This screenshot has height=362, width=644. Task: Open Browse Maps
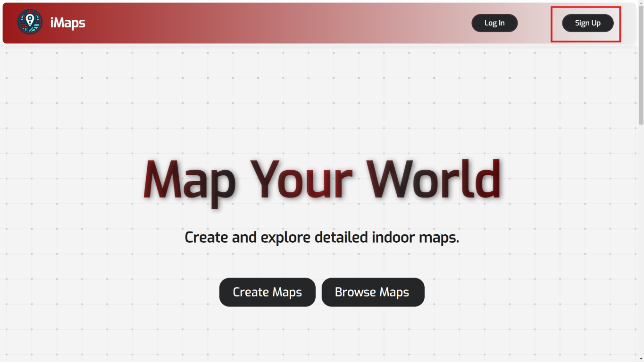[373, 292]
